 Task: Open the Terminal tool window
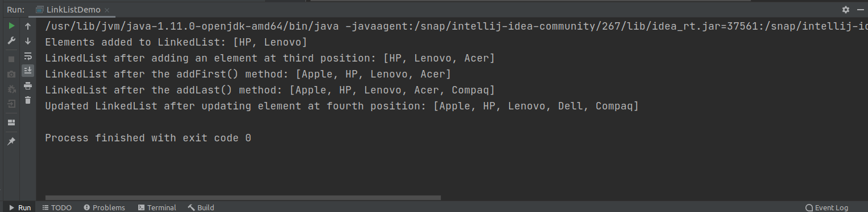[157, 207]
